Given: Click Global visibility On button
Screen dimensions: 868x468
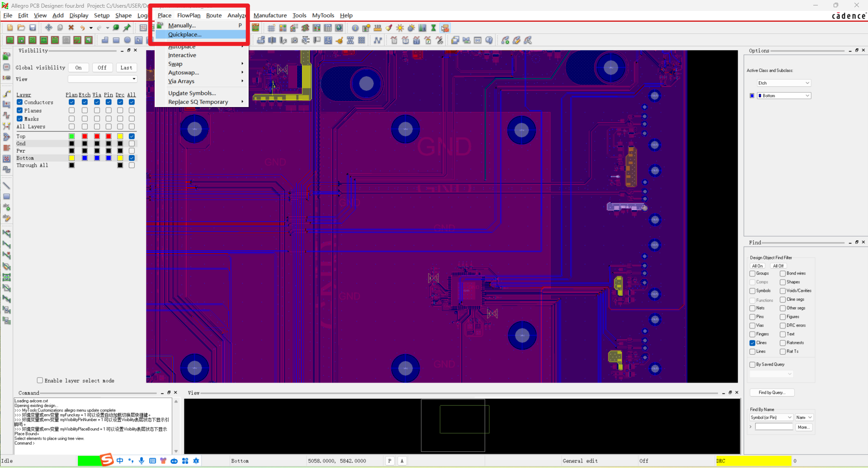Looking at the screenshot, I should (78, 68).
